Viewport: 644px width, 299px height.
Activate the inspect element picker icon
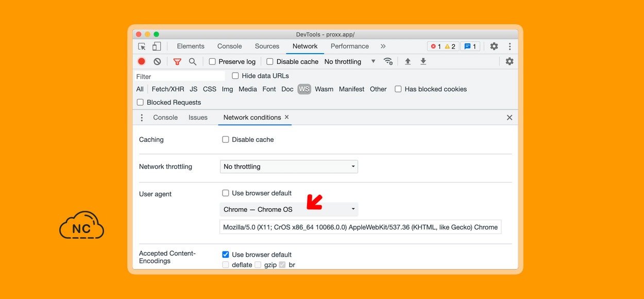(x=142, y=46)
